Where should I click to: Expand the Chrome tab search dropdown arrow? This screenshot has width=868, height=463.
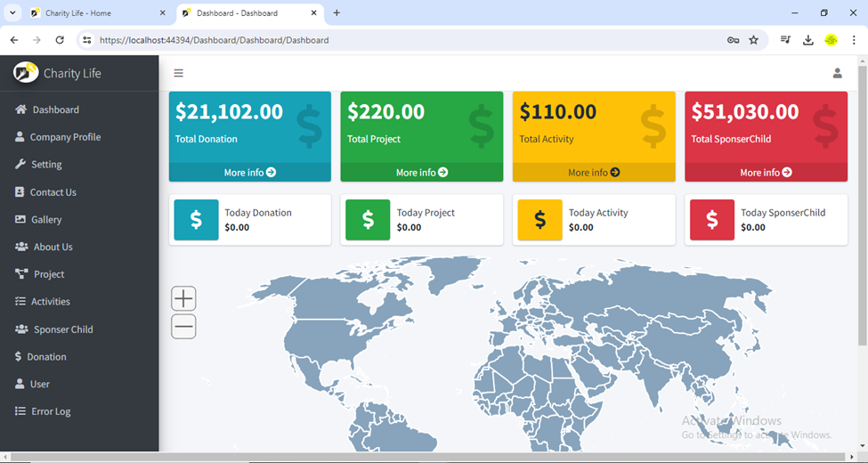(12, 13)
